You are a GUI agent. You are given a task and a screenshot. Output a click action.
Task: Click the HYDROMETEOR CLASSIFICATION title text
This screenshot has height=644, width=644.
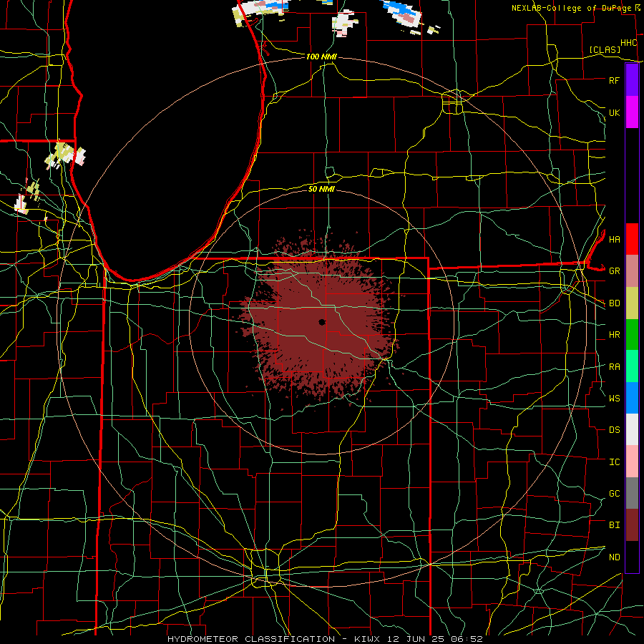tap(251, 639)
